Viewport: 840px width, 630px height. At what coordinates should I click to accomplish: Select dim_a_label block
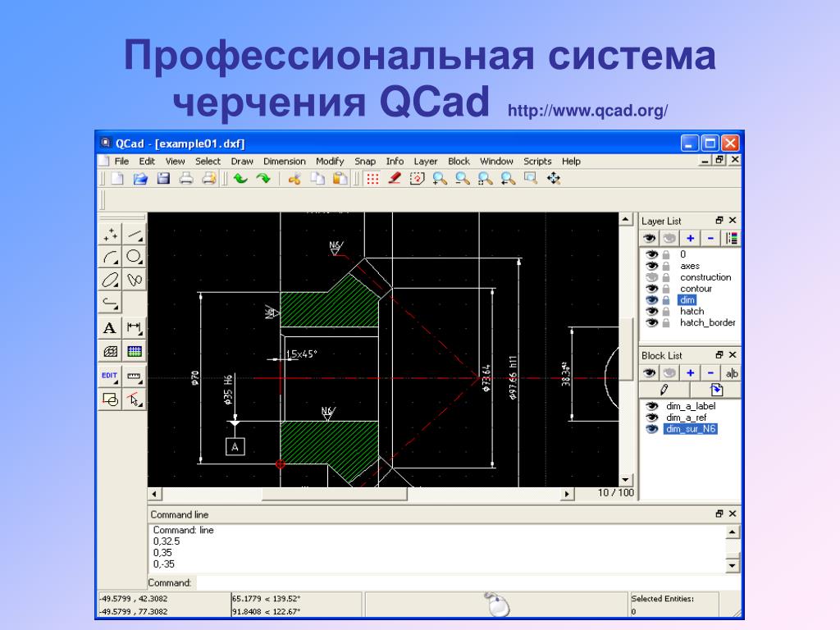(x=690, y=406)
